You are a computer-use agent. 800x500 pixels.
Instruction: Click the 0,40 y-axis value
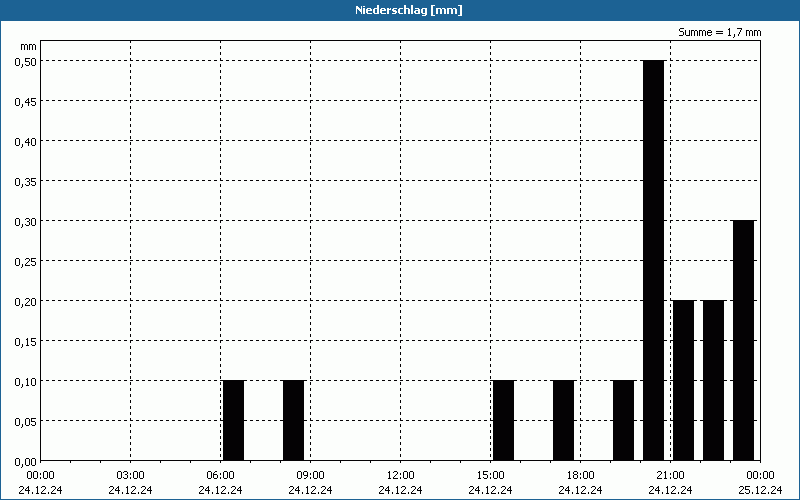pyautogui.click(x=26, y=141)
